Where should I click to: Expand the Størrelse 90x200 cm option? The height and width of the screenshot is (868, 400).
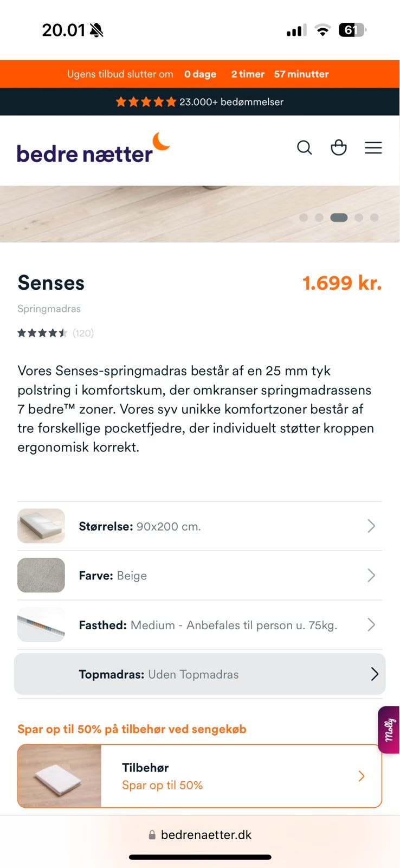click(x=199, y=526)
